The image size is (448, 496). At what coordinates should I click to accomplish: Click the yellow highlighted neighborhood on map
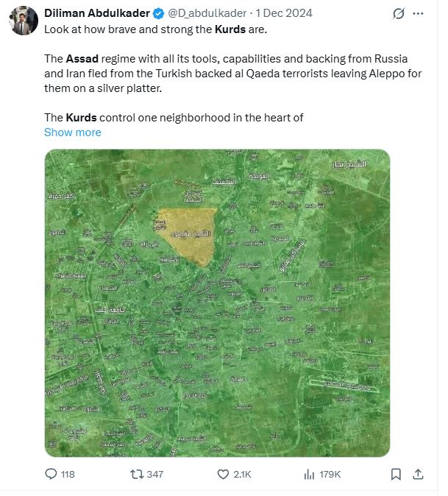pyautogui.click(x=188, y=234)
